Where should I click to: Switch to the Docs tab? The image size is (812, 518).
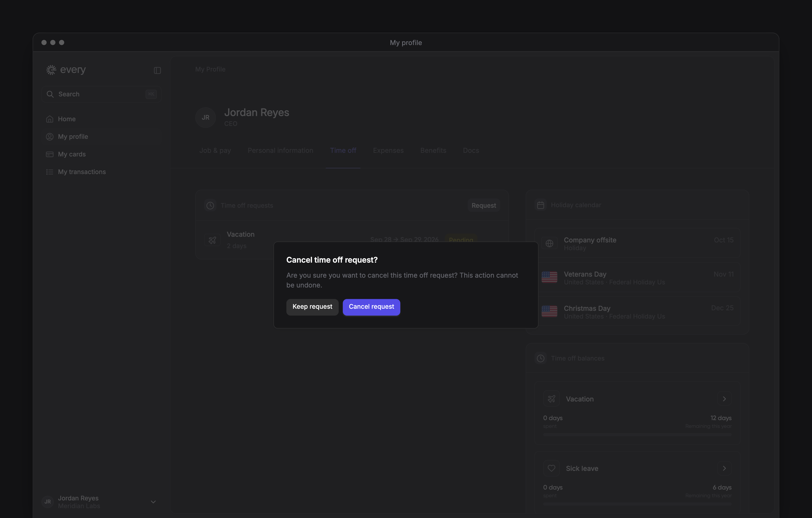471,150
